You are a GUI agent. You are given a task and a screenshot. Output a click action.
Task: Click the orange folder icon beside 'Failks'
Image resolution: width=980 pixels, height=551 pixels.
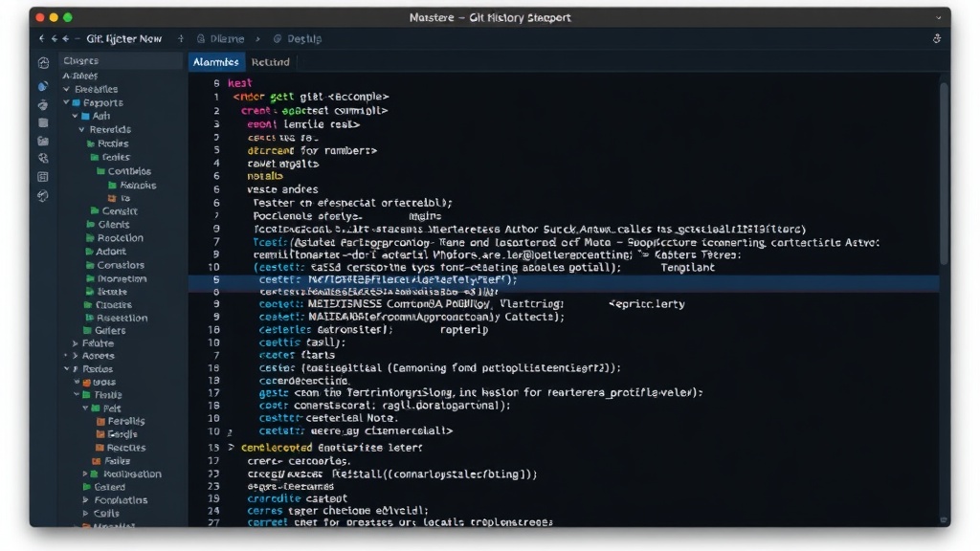point(97,461)
